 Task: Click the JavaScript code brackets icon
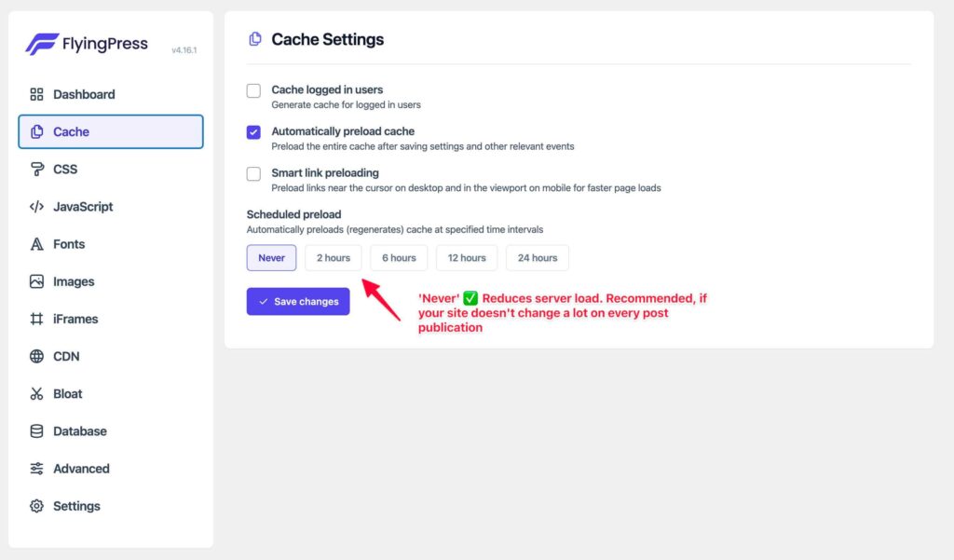click(37, 206)
